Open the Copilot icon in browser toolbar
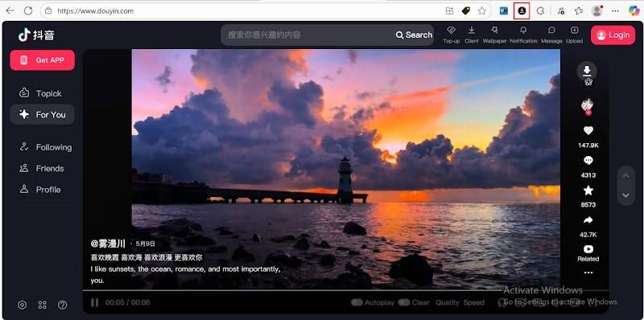Image resolution: width=644 pixels, height=320 pixels. click(x=634, y=10)
